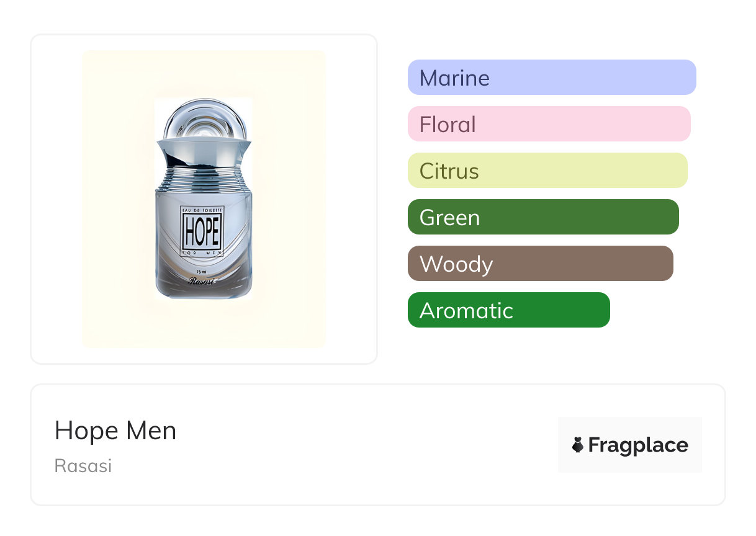Click the word Aromatic in the bottom bar
The image size is (756, 536).
point(466,310)
